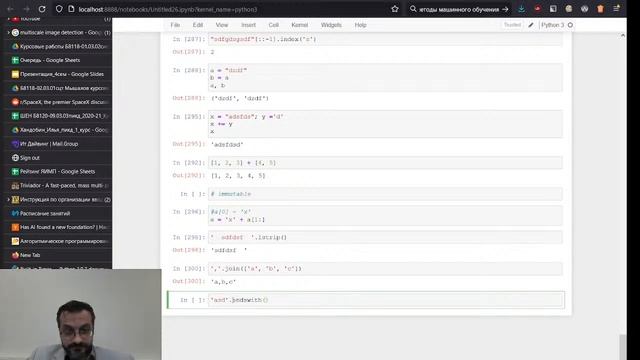The image size is (640, 360).
Task: Click the presenter webcam video thumbnail
Action: coord(80,314)
